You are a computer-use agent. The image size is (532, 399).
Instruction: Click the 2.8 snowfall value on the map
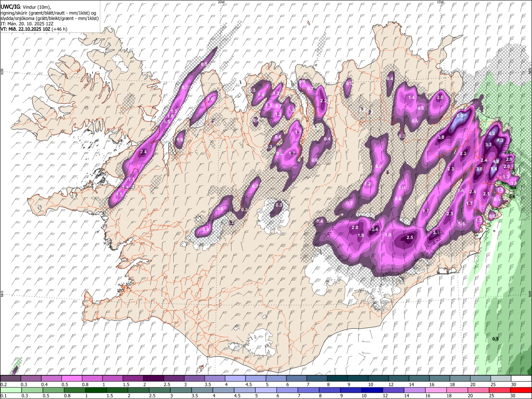(375, 229)
